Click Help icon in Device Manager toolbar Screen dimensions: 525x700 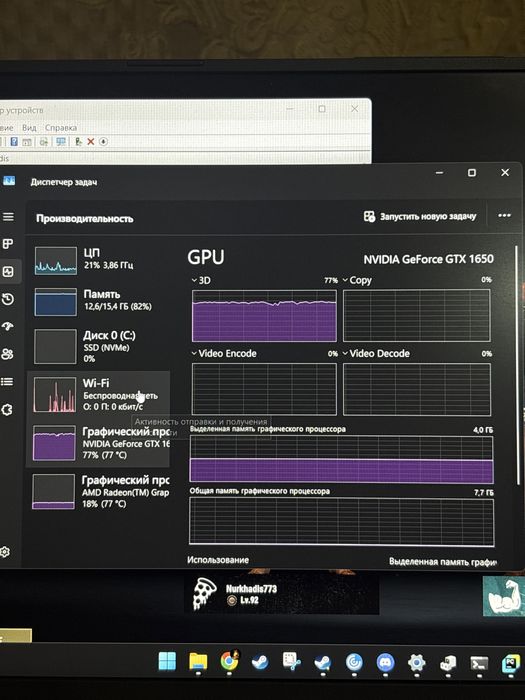(x=14, y=142)
